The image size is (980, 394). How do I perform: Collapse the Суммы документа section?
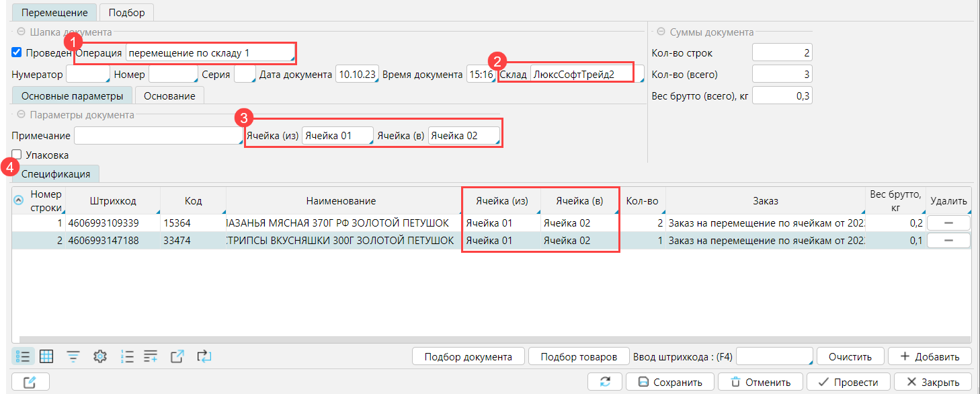pyautogui.click(x=661, y=32)
